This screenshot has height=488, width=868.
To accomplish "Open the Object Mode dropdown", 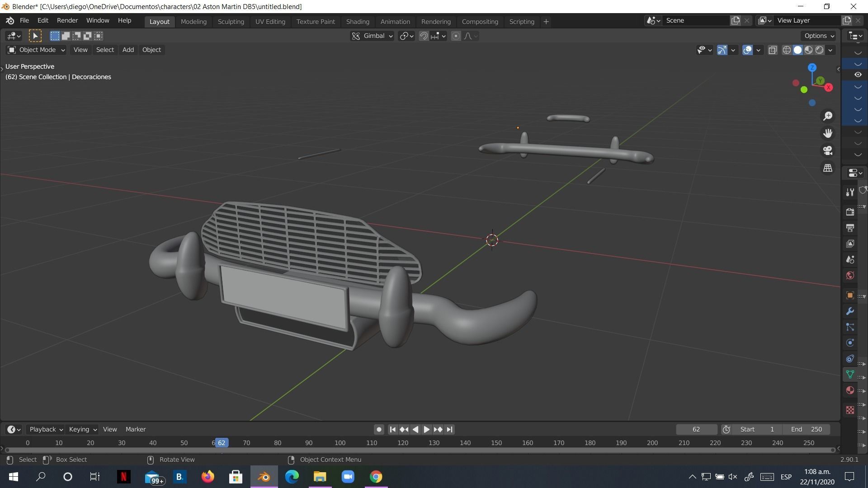I will (x=36, y=50).
